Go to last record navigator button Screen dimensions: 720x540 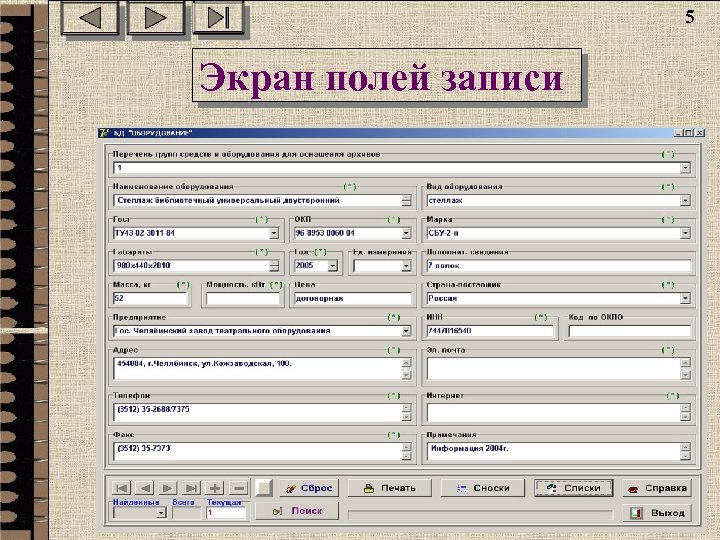191,488
